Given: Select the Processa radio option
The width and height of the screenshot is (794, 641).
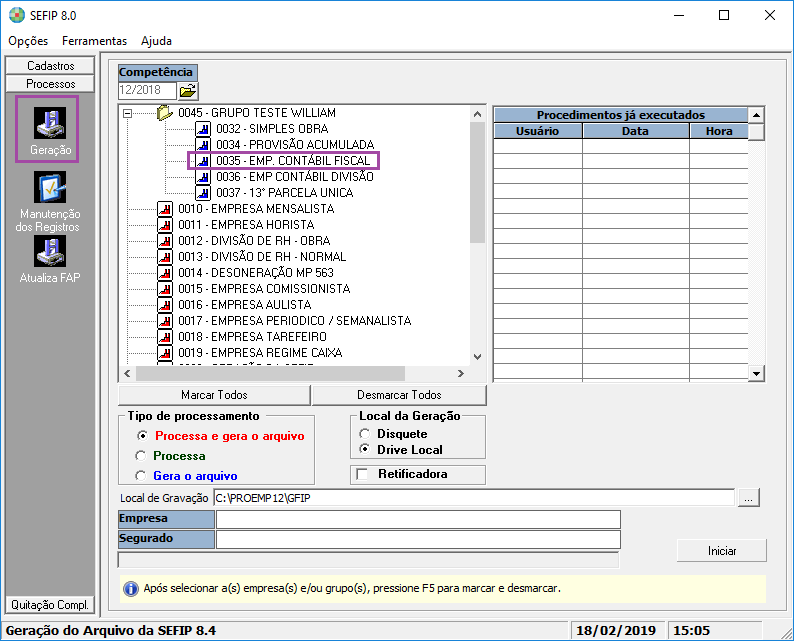Looking at the screenshot, I should [x=141, y=456].
